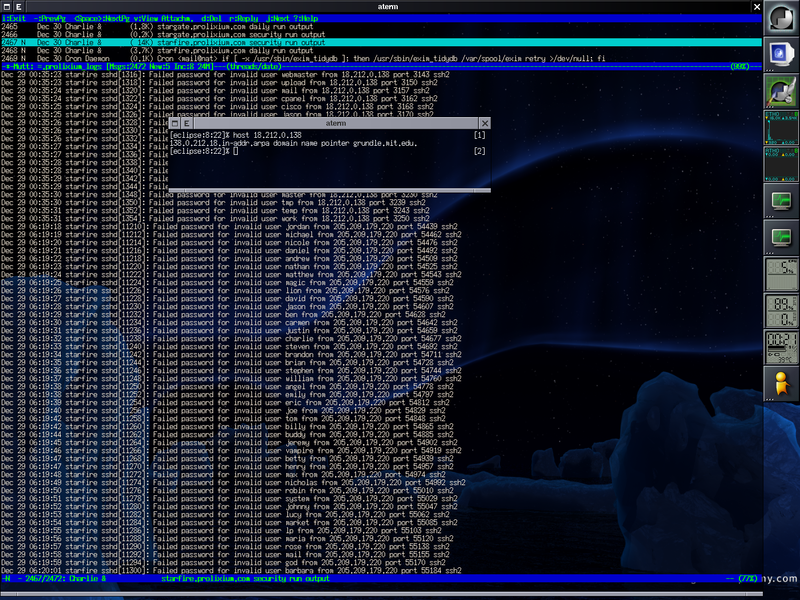Image resolution: width=800 pixels, height=600 pixels.
Task: Click bottom pager status line 2467/2472
Action: point(381,579)
